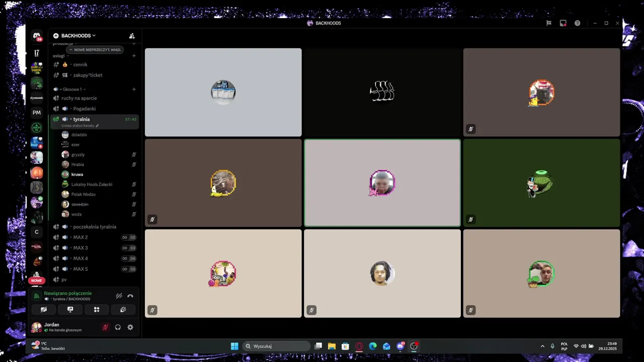The height and width of the screenshot is (362, 644).
Task: Join Pogadanki voice channel
Action: point(94,109)
